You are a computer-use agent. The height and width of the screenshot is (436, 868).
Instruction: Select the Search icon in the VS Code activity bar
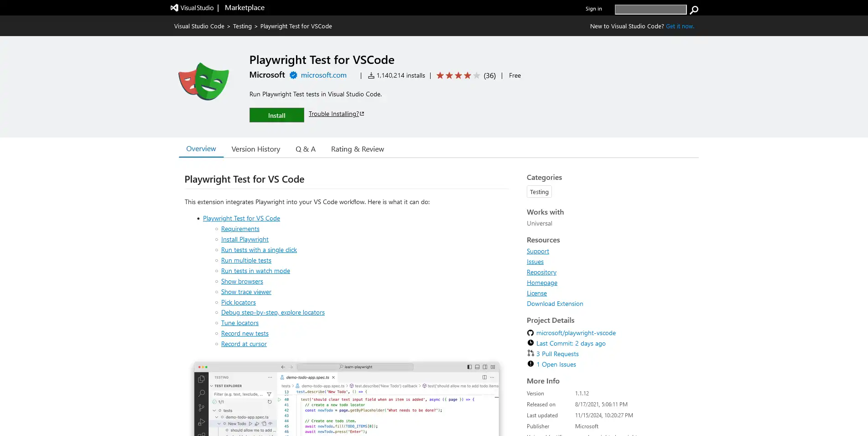pos(201,393)
